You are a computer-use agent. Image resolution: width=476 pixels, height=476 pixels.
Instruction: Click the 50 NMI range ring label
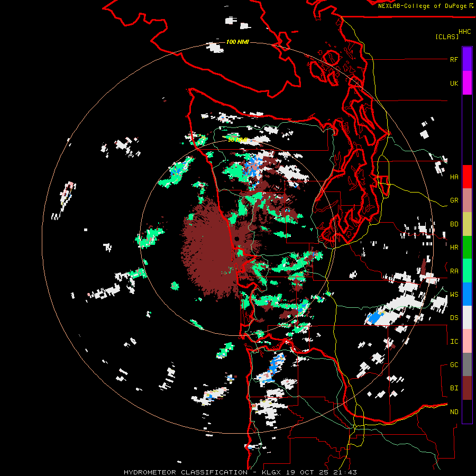[x=237, y=140]
